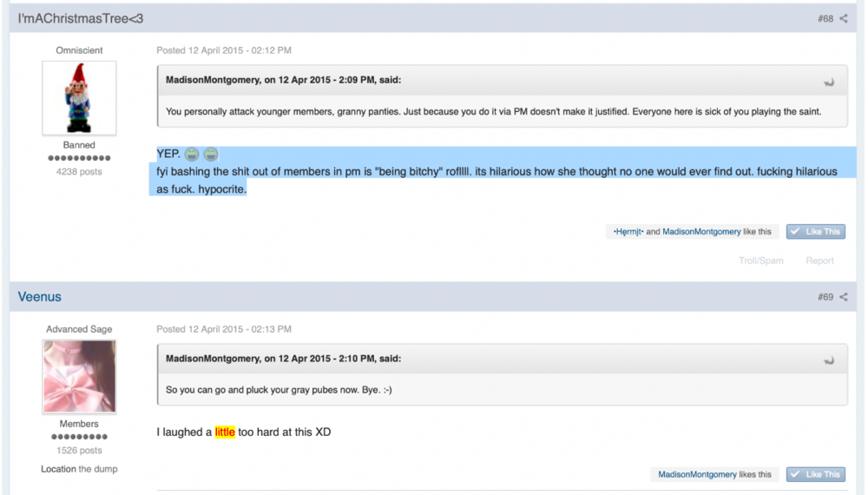Click the highlighted word little
868x495 pixels.
point(225,432)
